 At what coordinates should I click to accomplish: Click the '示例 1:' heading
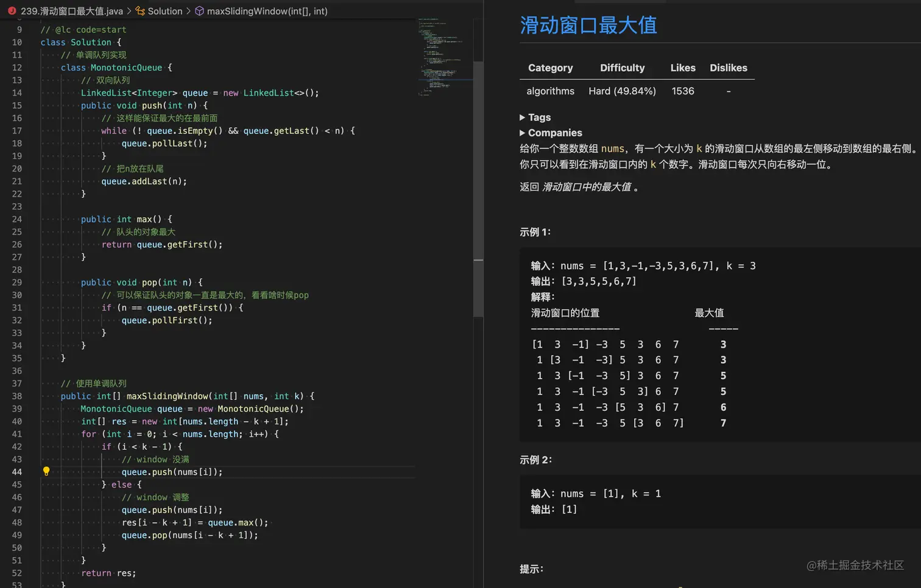pyautogui.click(x=535, y=232)
